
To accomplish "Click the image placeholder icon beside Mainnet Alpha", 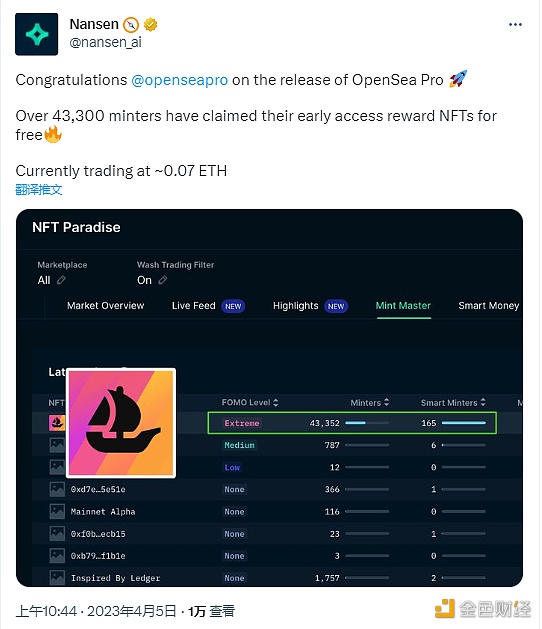I will [x=57, y=511].
